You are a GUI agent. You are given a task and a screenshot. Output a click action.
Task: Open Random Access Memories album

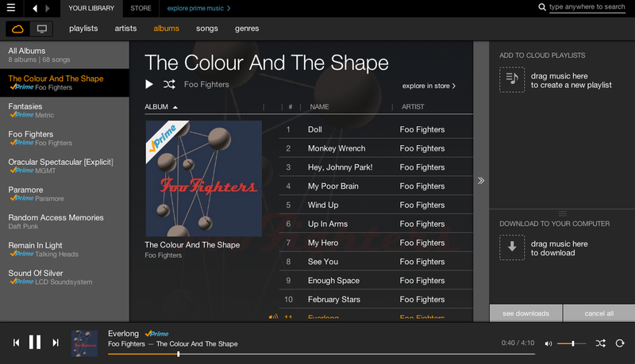tap(64, 221)
